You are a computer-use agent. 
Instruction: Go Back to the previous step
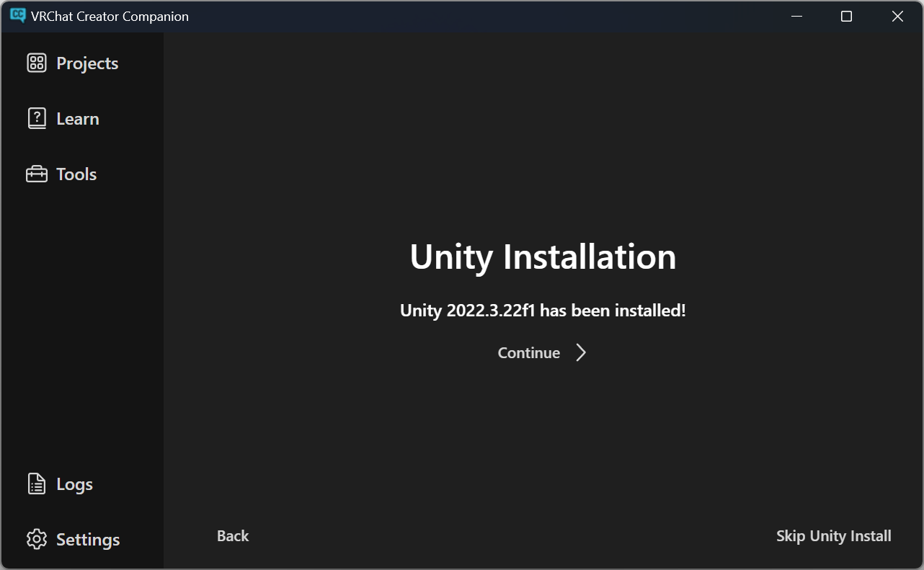pyautogui.click(x=233, y=535)
